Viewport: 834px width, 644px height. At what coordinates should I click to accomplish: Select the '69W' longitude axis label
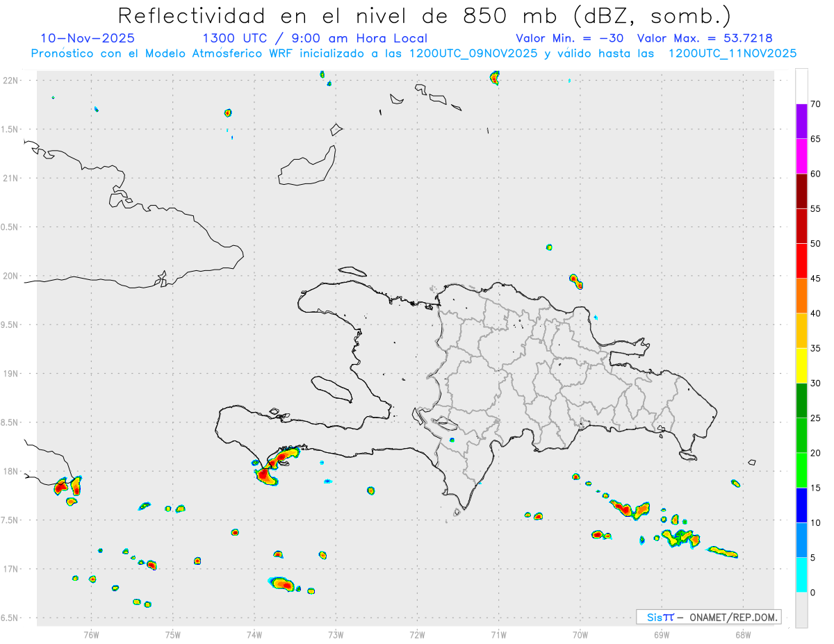point(662,634)
